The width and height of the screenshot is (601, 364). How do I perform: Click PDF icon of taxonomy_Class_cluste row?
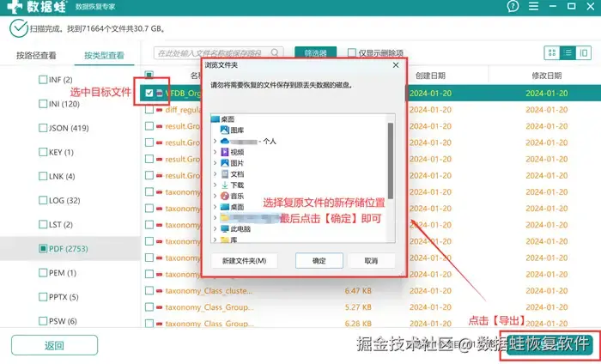[159, 291]
